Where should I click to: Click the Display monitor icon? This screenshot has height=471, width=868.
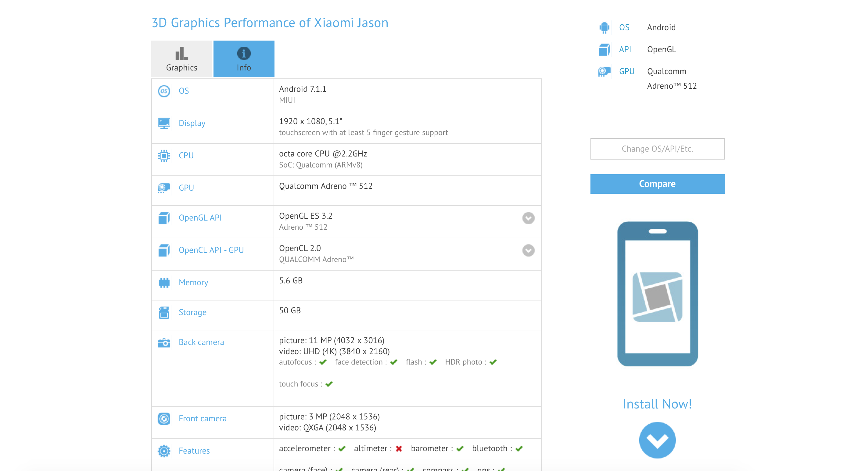pyautogui.click(x=164, y=123)
